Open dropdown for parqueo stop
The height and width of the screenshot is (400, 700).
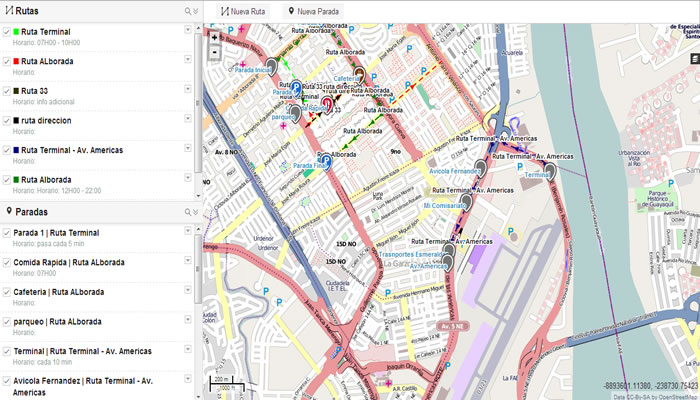188,320
